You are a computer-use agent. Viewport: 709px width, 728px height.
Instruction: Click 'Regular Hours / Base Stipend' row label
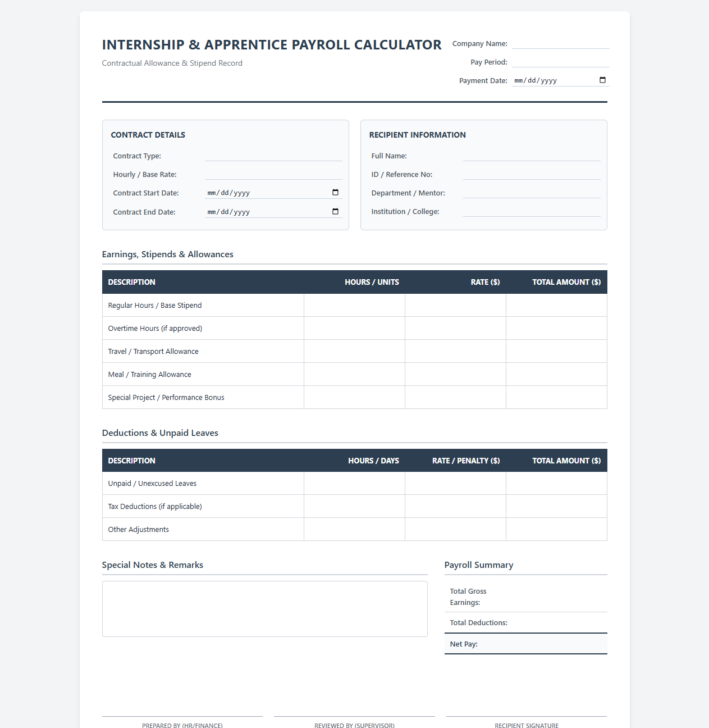(155, 305)
